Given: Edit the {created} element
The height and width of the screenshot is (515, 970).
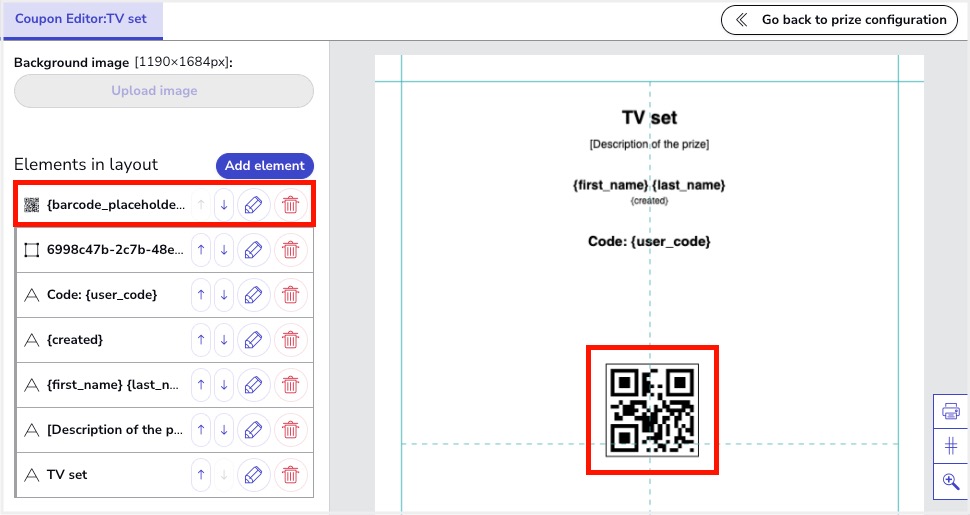Looking at the screenshot, I should click(x=254, y=340).
